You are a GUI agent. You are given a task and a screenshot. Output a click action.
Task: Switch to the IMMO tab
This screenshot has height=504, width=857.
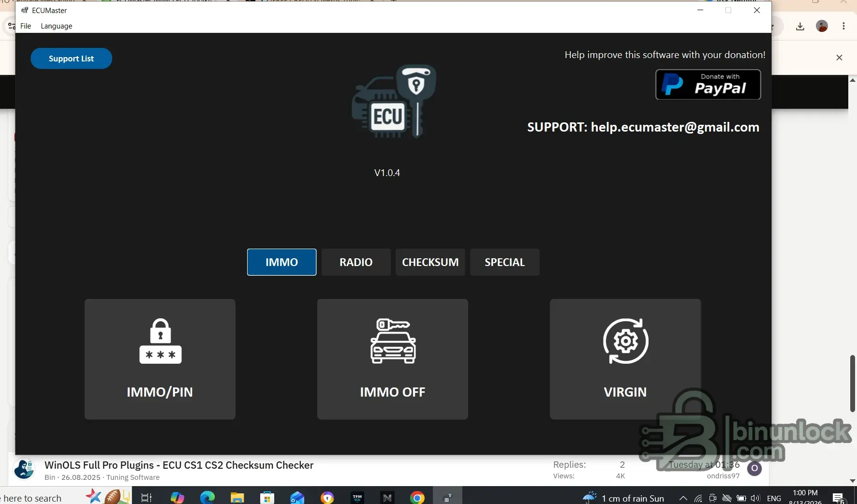[x=282, y=262]
